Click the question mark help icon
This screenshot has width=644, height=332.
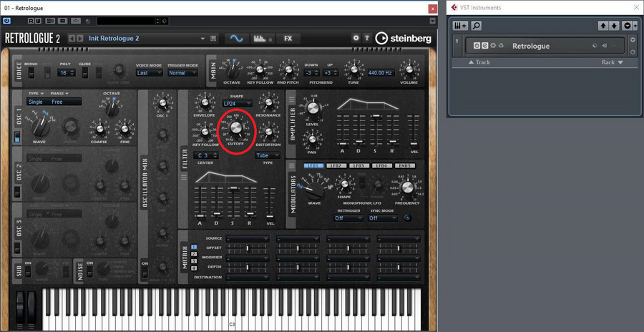(x=367, y=38)
